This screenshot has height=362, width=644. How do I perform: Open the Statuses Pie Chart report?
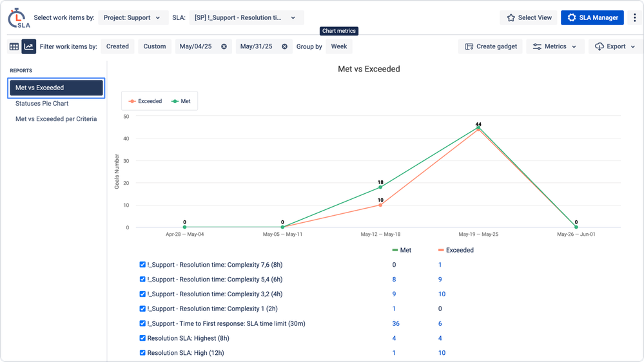point(42,103)
